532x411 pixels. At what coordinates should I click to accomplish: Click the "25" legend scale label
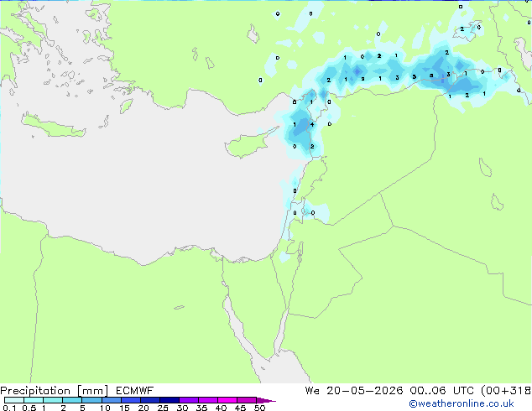[163, 408]
